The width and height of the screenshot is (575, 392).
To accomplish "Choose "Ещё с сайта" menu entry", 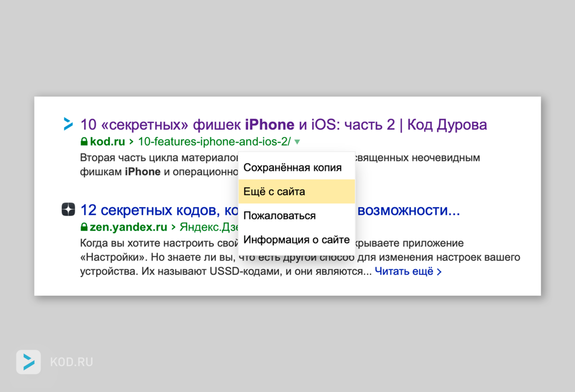I will point(297,191).
